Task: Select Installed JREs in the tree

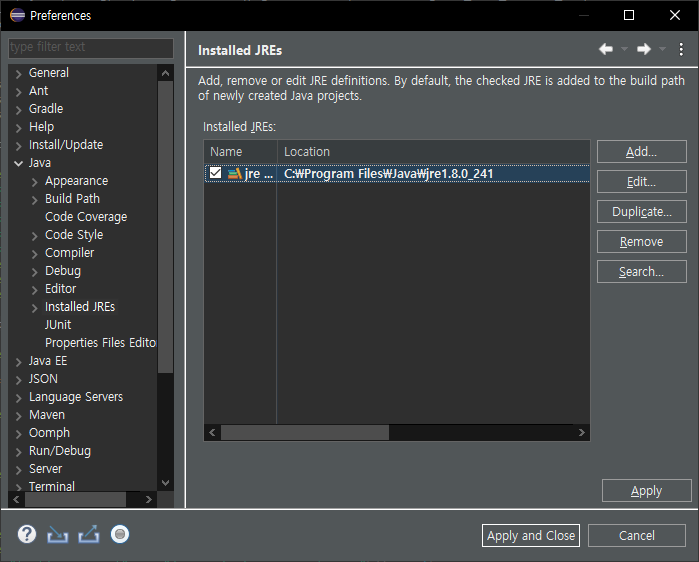Action: point(80,307)
